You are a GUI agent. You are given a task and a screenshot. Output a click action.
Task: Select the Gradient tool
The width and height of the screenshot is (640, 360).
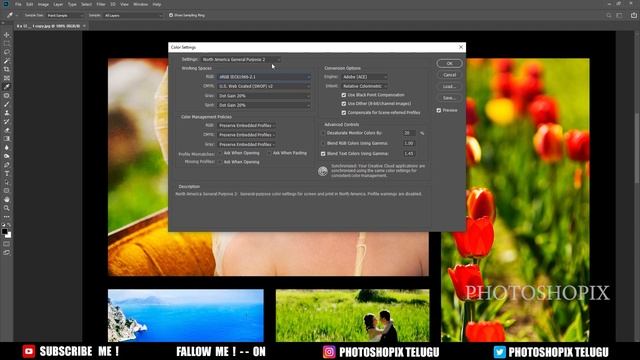(x=7, y=139)
